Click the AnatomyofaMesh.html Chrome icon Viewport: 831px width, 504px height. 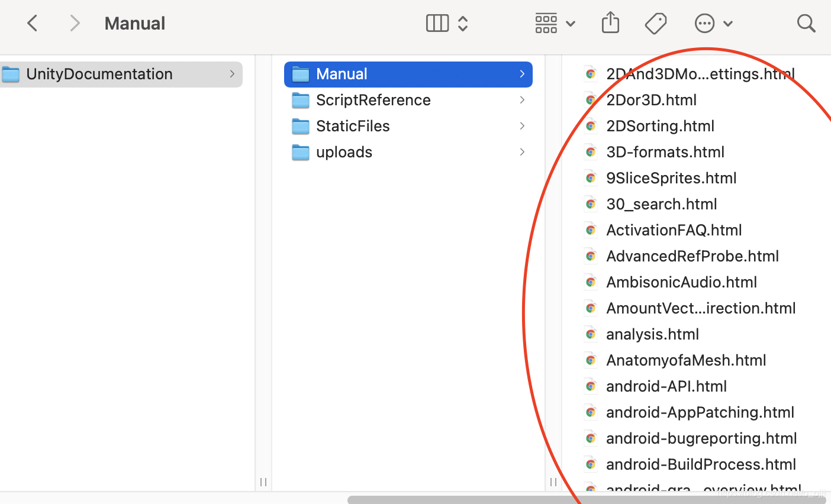coord(590,360)
